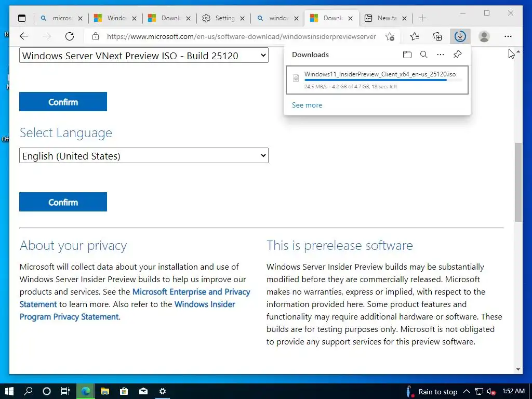Screen dimensions: 532x399
Task: Show hidden system tray icons
Action: [x=467, y=392]
